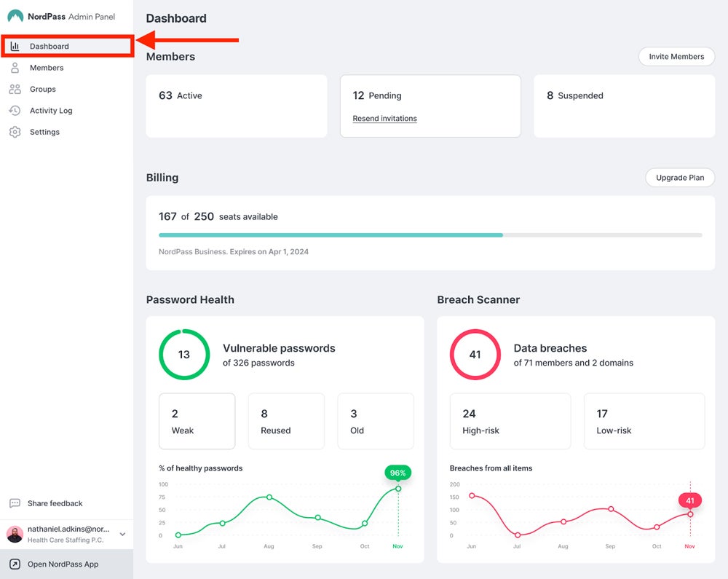
Task: Select the Weak passwords card
Action: point(197,421)
